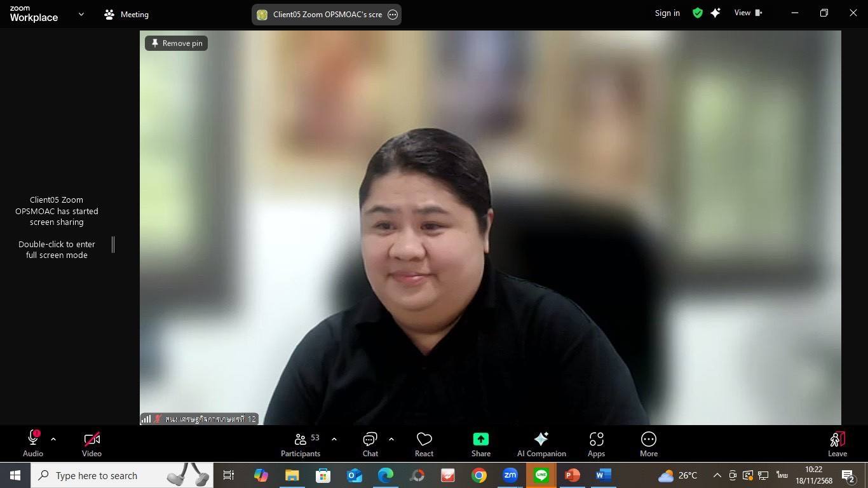
Task: Open the Apps panel
Action: [596, 444]
